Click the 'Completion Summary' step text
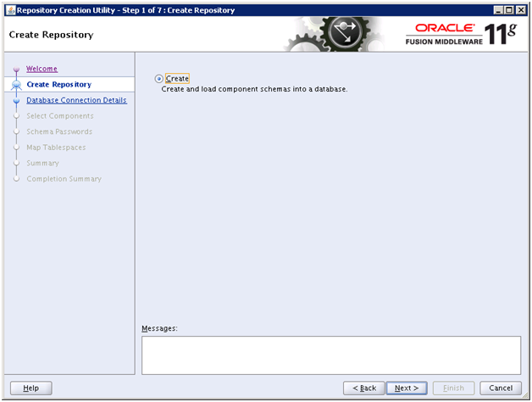Image resolution: width=532 pixels, height=402 pixels. click(64, 178)
